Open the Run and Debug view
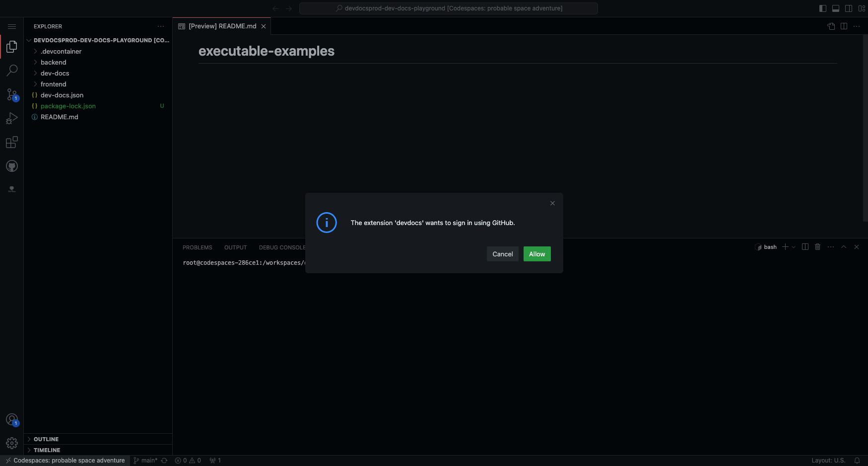 point(12,118)
